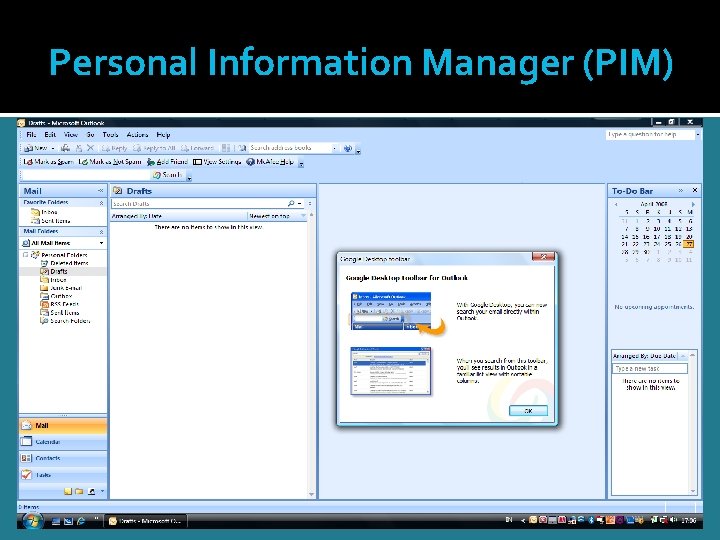
Task: Type a question for help box
Action: [x=650, y=135]
